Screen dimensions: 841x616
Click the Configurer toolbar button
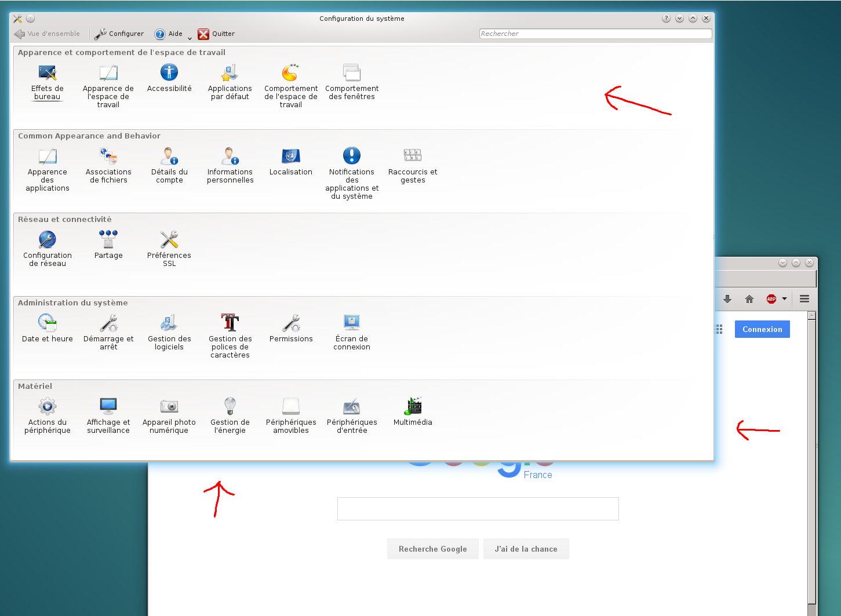(x=119, y=34)
